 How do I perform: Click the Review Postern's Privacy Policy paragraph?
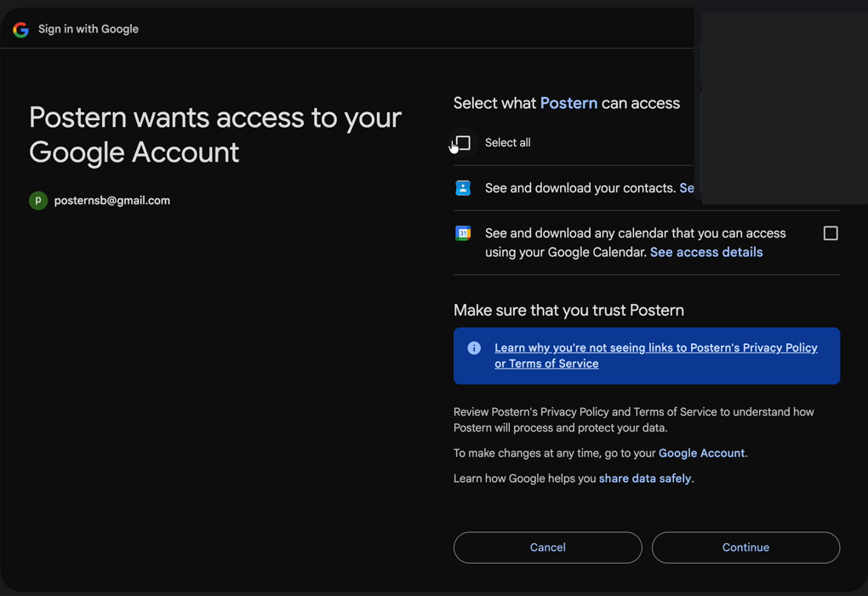point(634,420)
